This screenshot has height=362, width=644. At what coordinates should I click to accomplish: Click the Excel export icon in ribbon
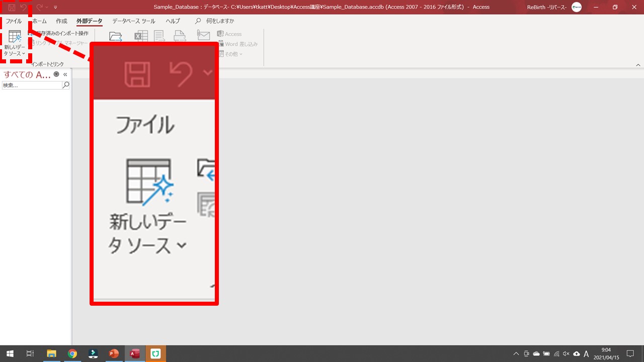141,36
